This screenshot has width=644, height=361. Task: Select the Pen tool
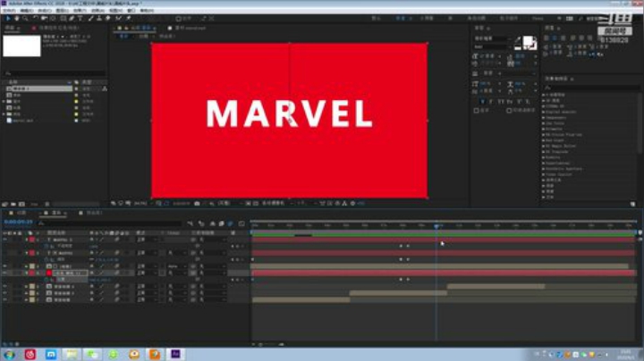72,19
